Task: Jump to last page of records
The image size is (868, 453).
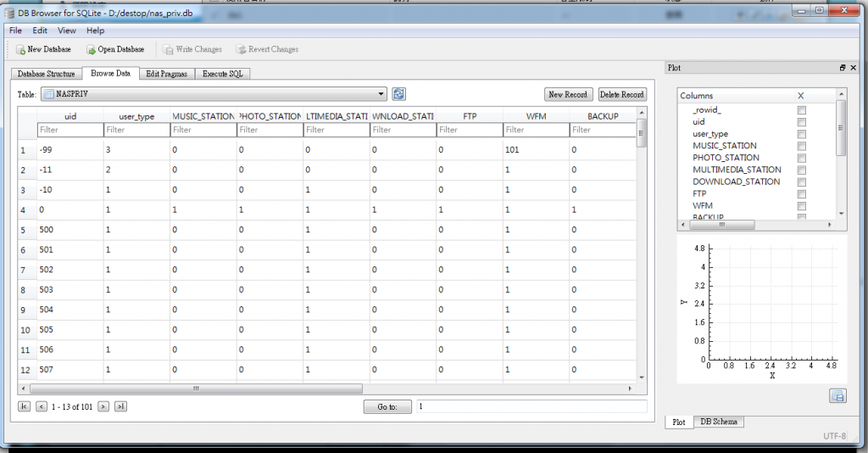Action: (x=120, y=406)
